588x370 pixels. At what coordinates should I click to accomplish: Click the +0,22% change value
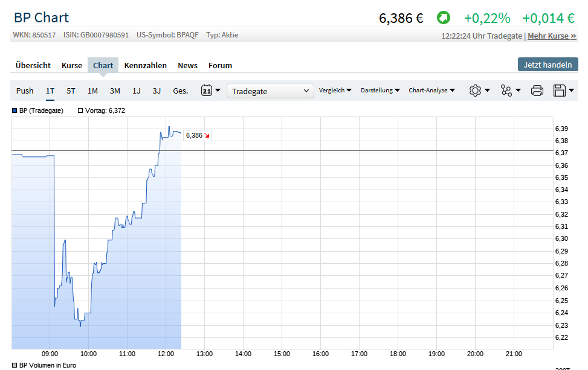tap(487, 18)
